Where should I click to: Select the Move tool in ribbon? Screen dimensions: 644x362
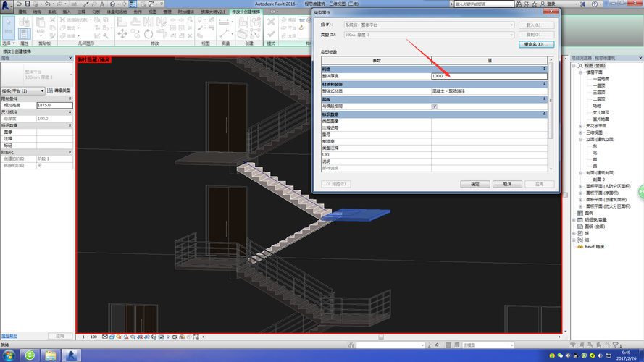point(122,33)
